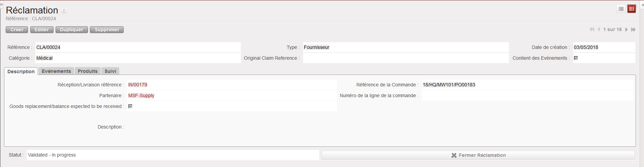Jump to last record arrow

point(633,29)
